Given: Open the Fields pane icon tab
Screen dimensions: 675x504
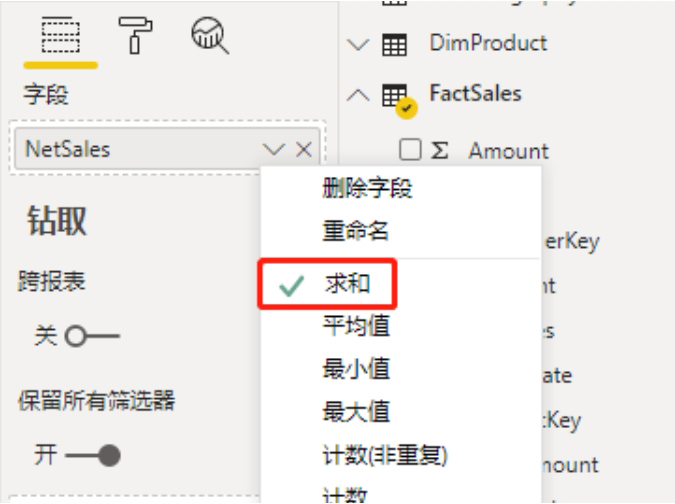Looking at the screenshot, I should (60, 35).
